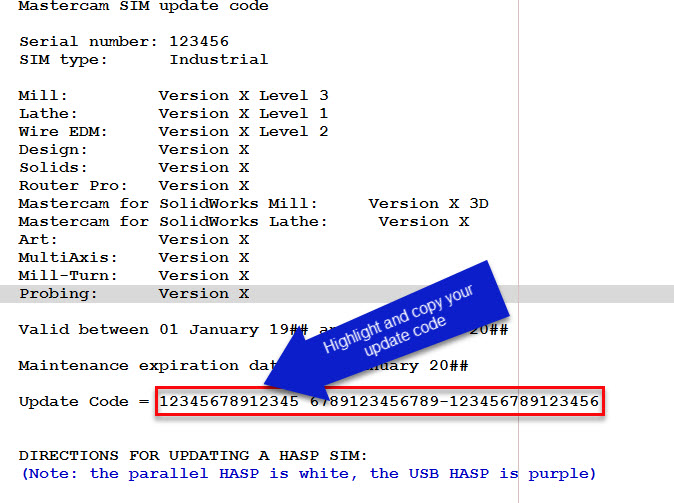Click the 'Serial number:' label
Viewport: 674px width, 503px height.
88,41
